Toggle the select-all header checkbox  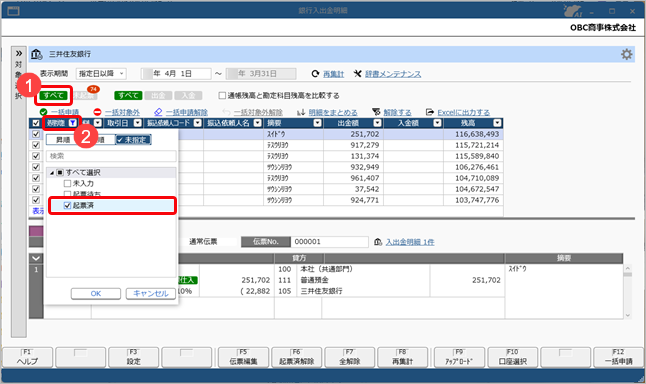pyautogui.click(x=36, y=123)
